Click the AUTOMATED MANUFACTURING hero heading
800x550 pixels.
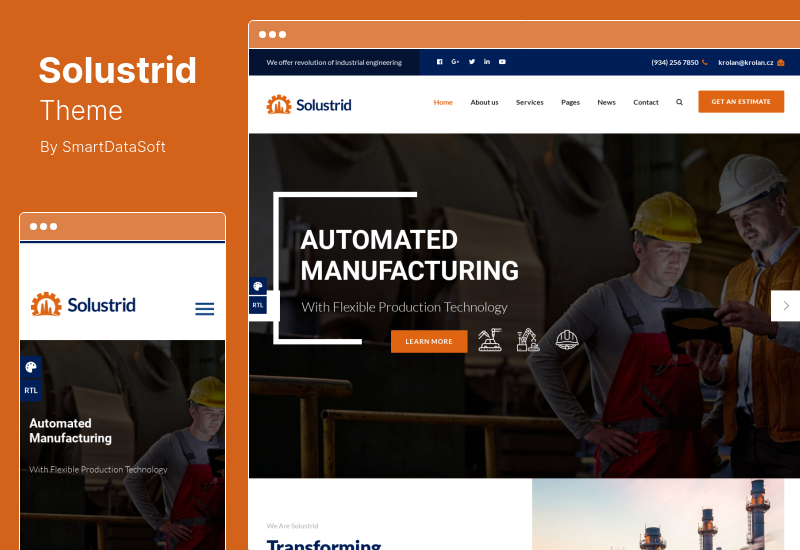[409, 255]
